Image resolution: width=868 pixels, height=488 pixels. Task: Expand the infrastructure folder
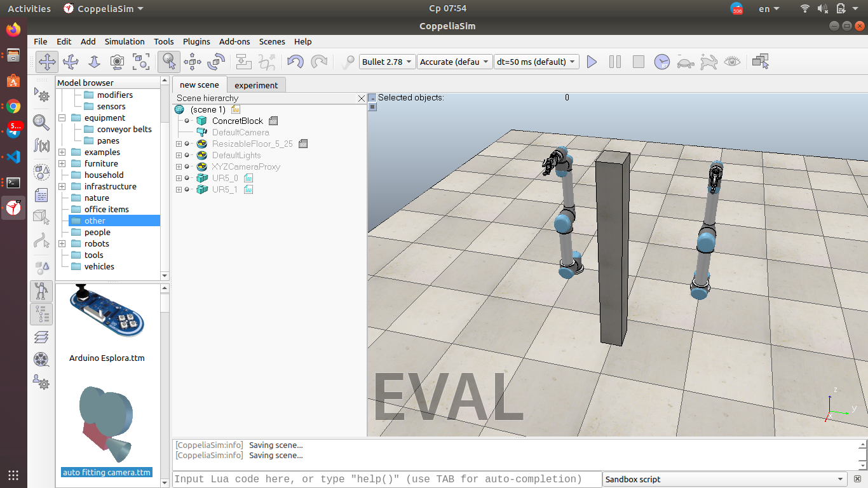pos(62,186)
